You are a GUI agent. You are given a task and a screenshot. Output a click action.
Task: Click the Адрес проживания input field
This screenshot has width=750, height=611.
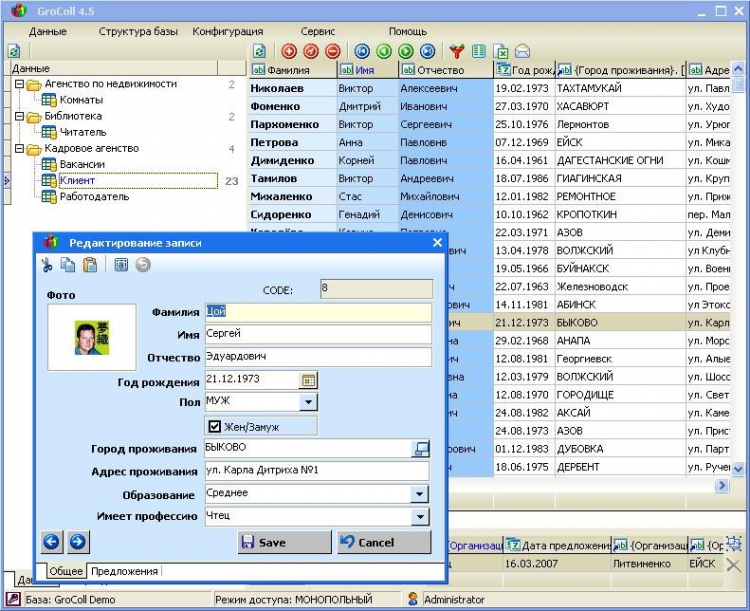pyautogui.click(x=317, y=471)
